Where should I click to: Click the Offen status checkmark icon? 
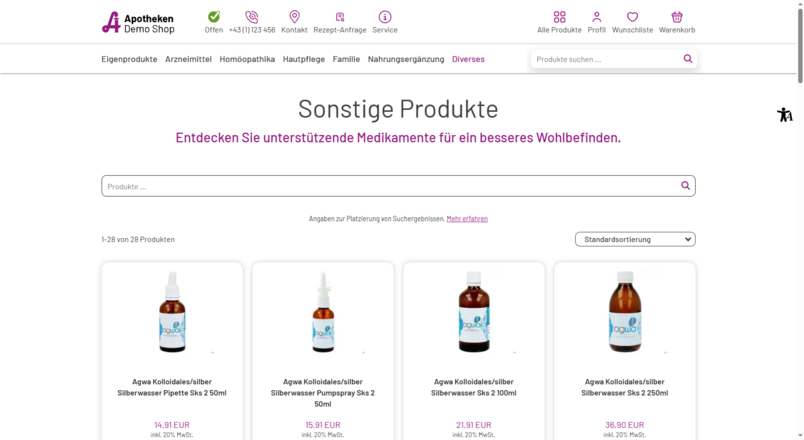pyautogui.click(x=214, y=17)
